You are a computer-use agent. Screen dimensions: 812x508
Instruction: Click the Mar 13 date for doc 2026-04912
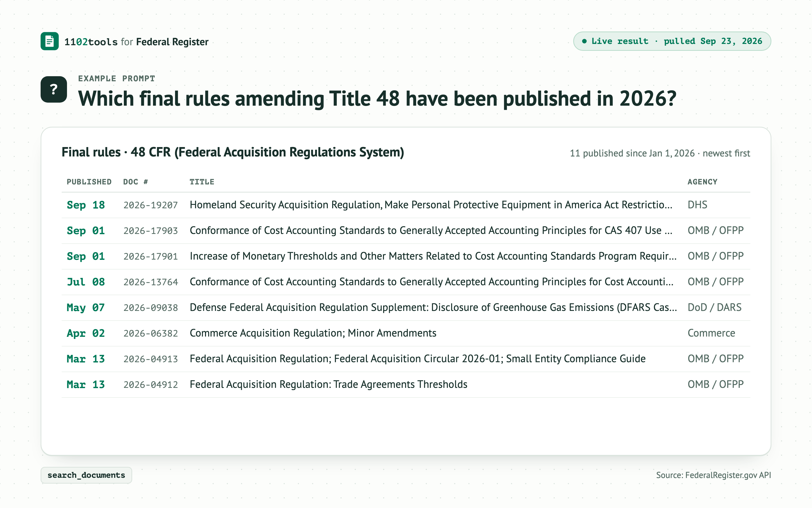coord(86,385)
